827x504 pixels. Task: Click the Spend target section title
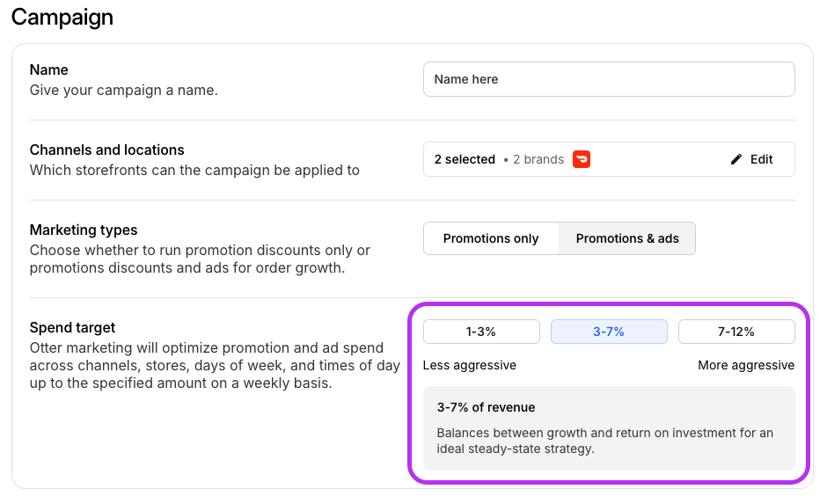click(x=73, y=327)
